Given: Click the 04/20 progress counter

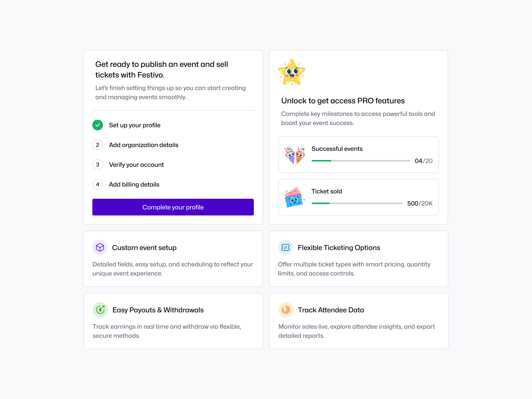Looking at the screenshot, I should coord(424,161).
